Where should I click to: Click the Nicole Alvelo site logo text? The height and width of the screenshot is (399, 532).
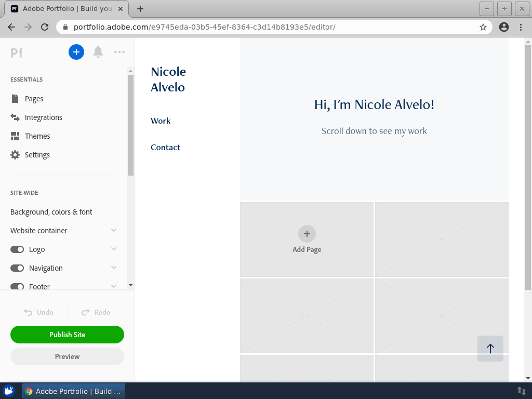(168, 79)
